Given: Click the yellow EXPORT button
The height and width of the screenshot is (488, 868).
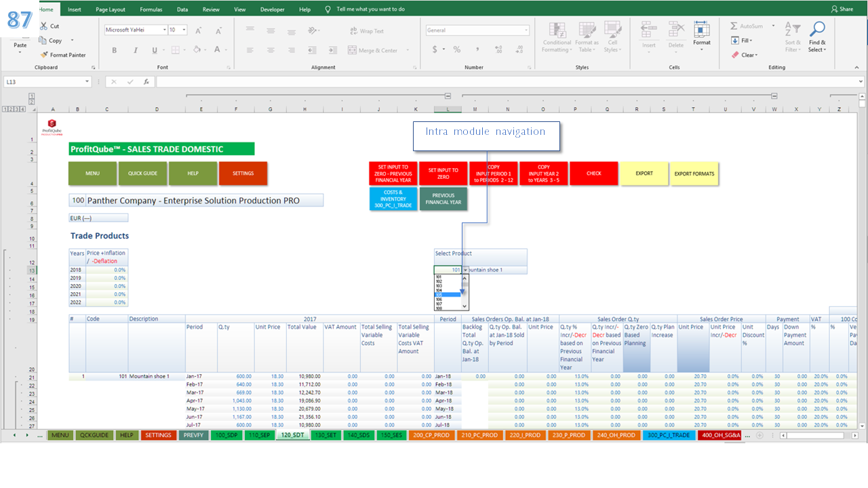Looking at the screenshot, I should coord(644,174).
